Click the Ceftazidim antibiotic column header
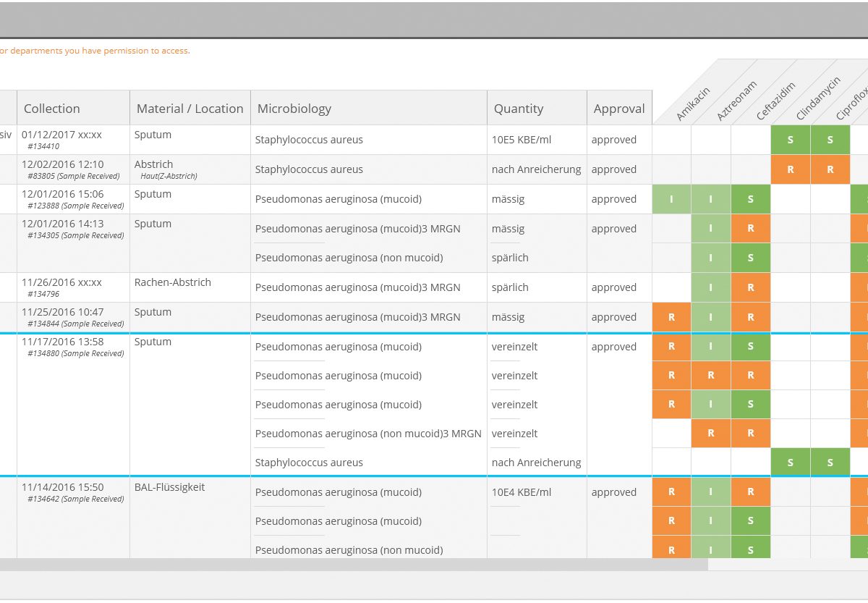The image size is (868, 603). click(775, 101)
